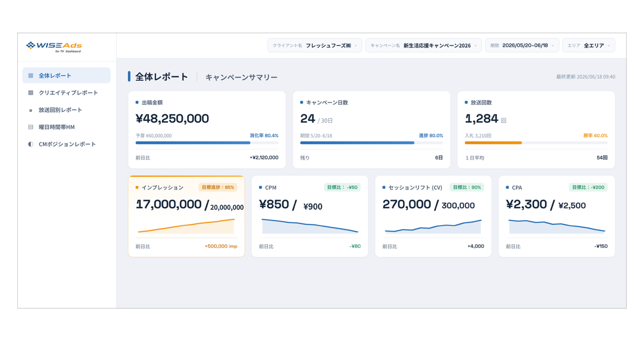Click the 曜日時間帯HM list icon
Screen dimensions: 644x342
(x=31, y=127)
